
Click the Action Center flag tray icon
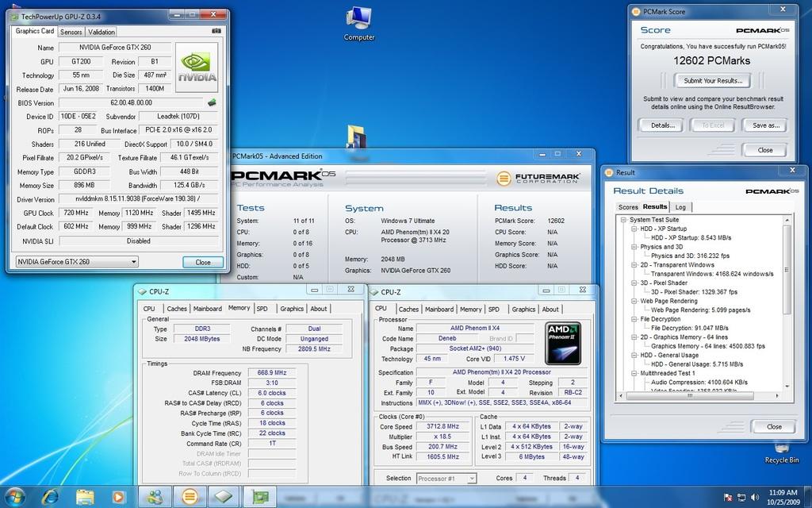point(728,498)
